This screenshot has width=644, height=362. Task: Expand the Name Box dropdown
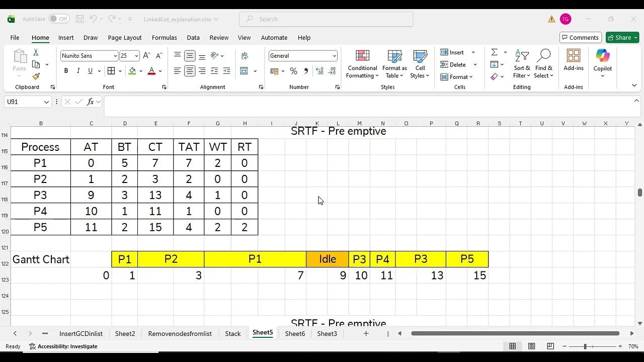[x=46, y=102]
